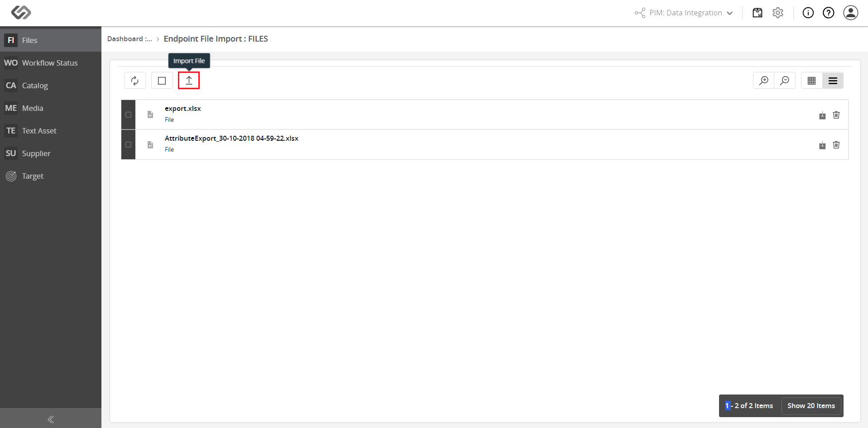Collapse the sidebar with double chevron
The width and height of the screenshot is (868, 428).
coord(51,419)
